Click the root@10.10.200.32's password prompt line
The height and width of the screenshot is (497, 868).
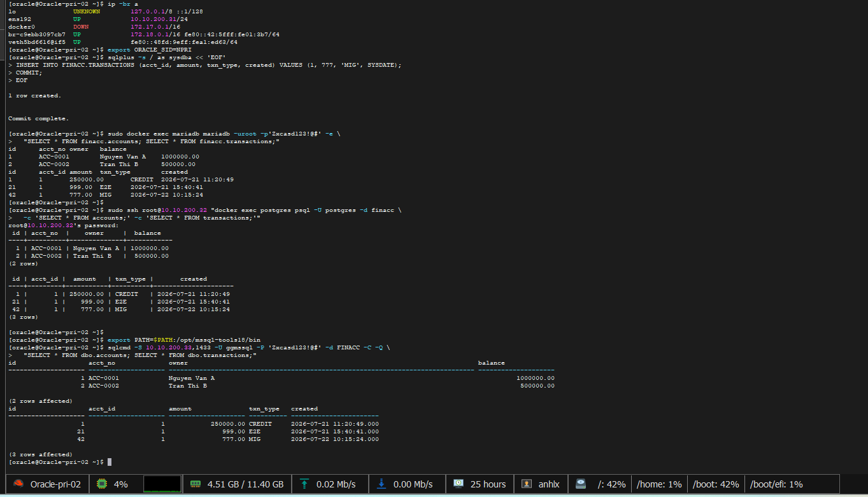[64, 225]
